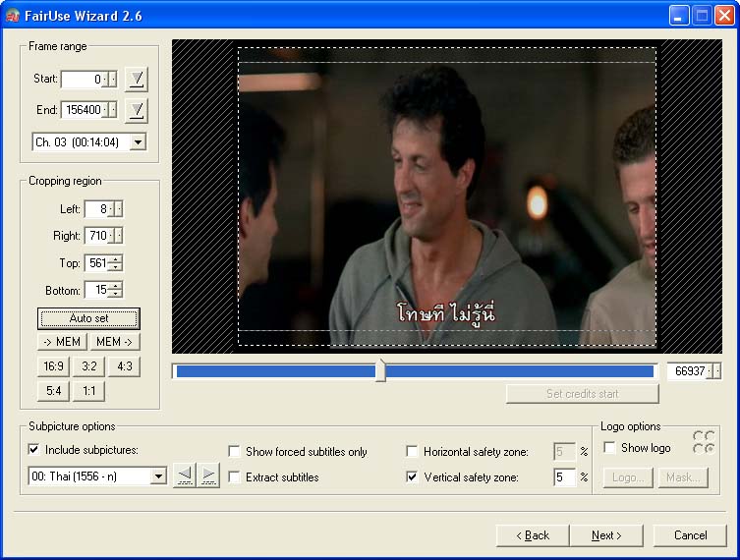Set 3:2 aspect ratio
The image size is (740, 560).
point(88,366)
